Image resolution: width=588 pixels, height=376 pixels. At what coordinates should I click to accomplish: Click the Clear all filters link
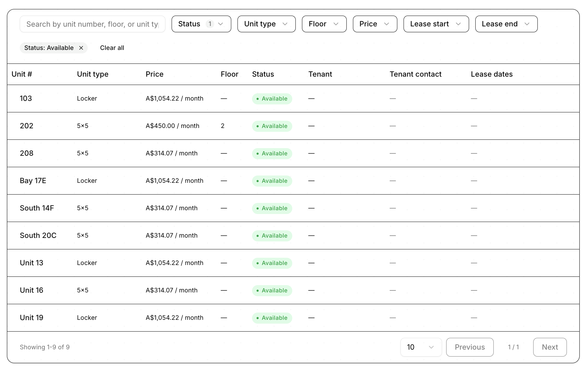pyautogui.click(x=112, y=48)
